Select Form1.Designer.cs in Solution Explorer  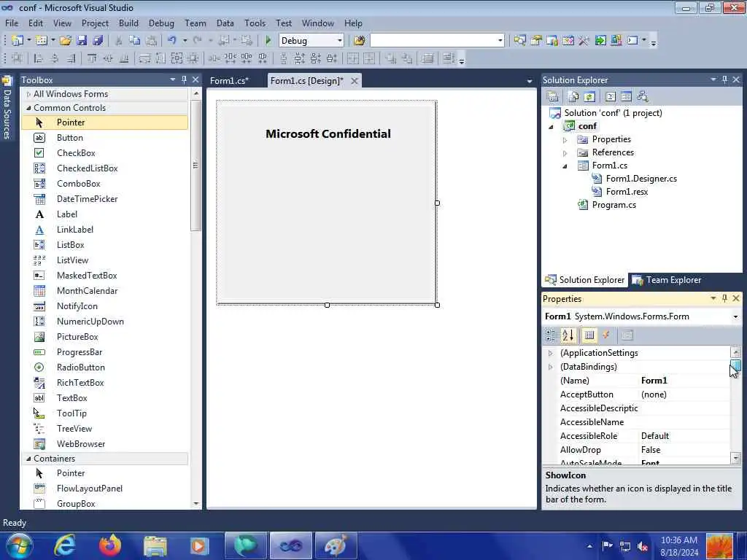click(641, 179)
